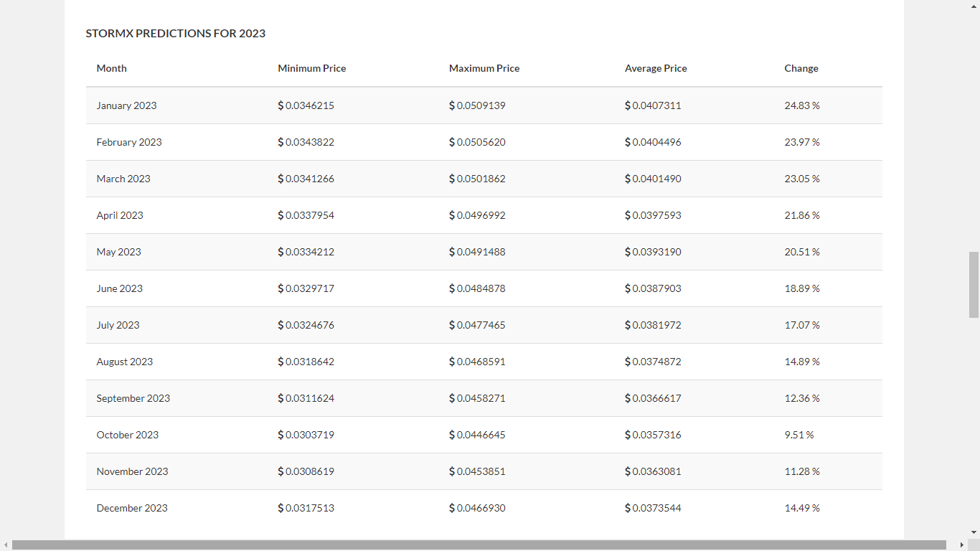
Task: Select the May 2023 row label
Action: tap(118, 252)
